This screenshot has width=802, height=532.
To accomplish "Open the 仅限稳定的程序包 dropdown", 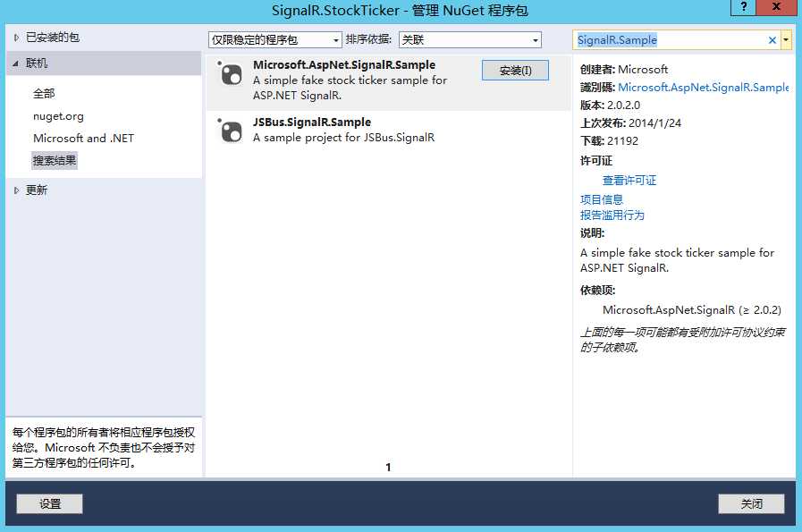I will pyautogui.click(x=274, y=40).
